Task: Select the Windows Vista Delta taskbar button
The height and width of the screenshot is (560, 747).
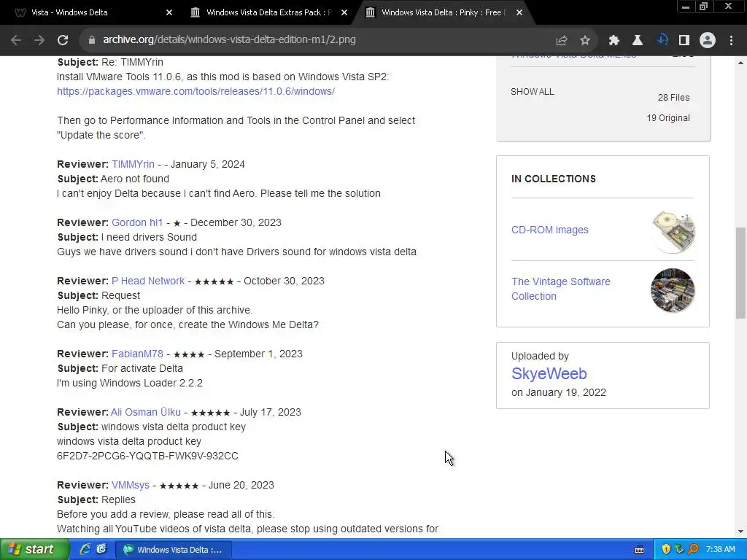Action: [174, 550]
